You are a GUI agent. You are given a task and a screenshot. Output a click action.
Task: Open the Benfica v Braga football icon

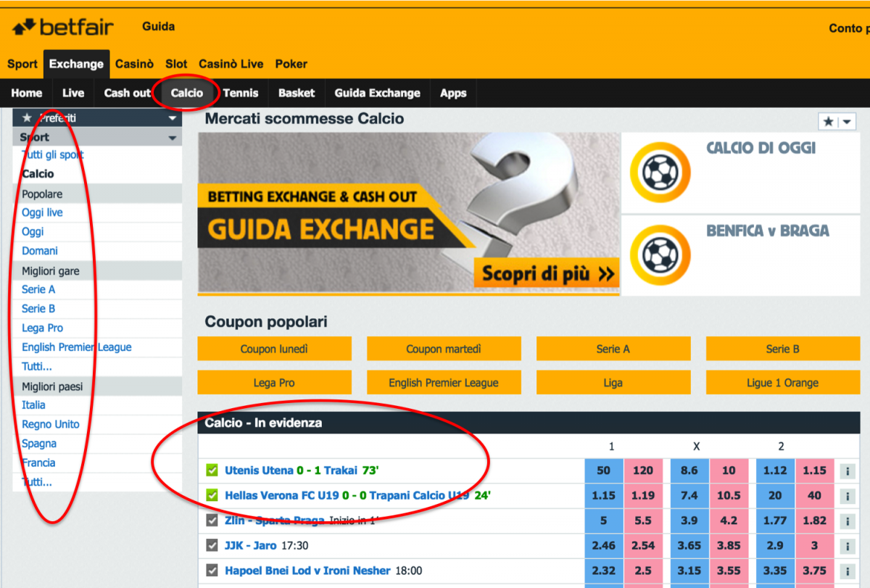660,255
